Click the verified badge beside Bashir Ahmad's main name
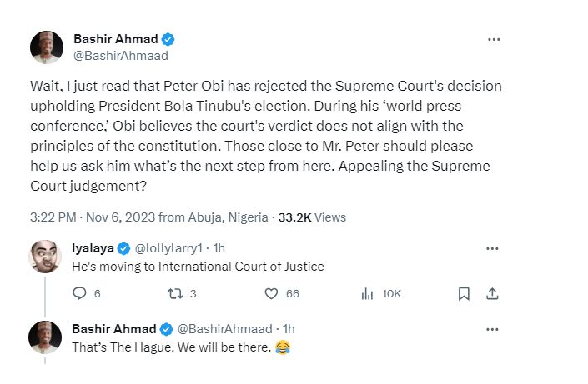Screen dimensions: 588x384 pos(168,39)
